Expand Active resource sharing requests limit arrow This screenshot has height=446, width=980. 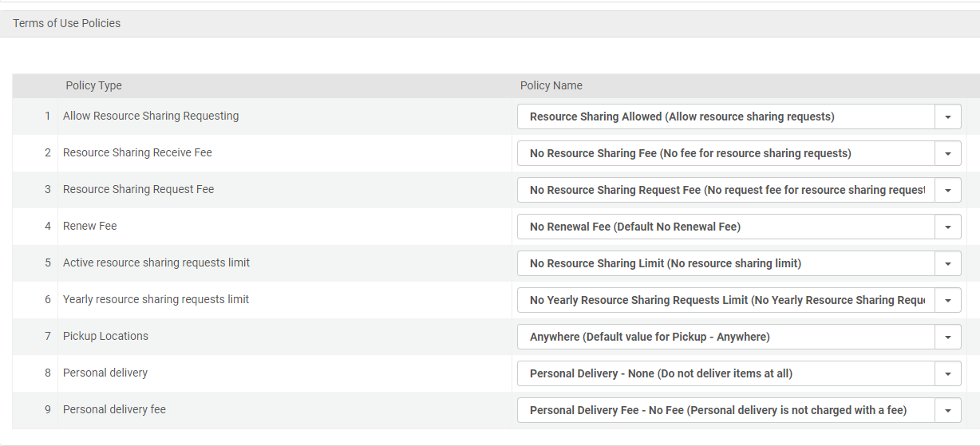point(947,263)
